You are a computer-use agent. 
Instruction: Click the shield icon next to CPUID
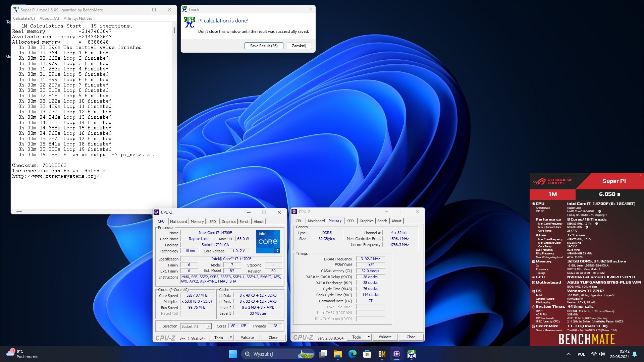point(599,212)
